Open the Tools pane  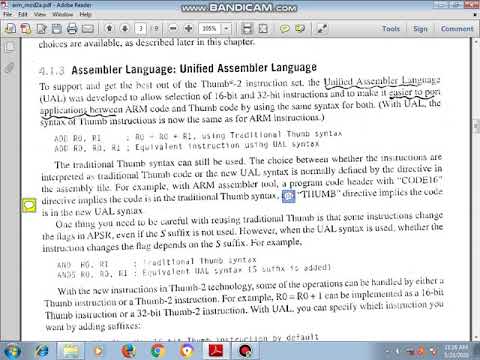click(391, 29)
